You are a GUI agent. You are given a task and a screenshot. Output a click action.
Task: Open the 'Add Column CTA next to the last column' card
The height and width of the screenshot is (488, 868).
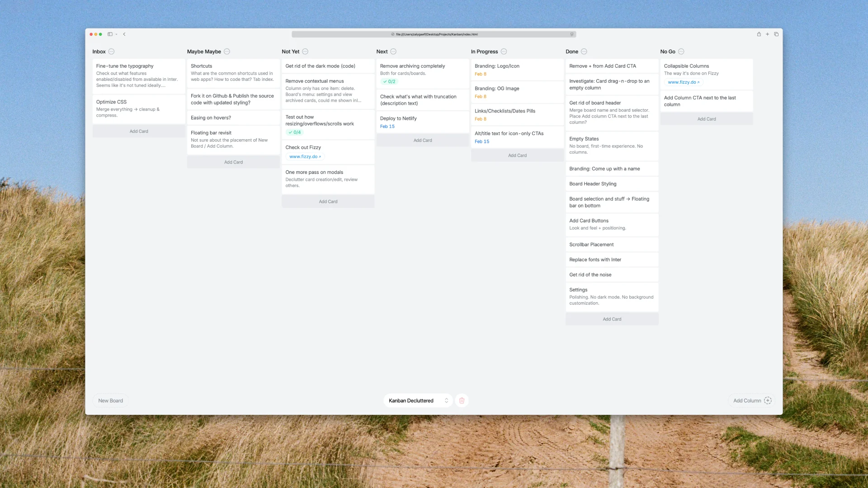click(707, 101)
